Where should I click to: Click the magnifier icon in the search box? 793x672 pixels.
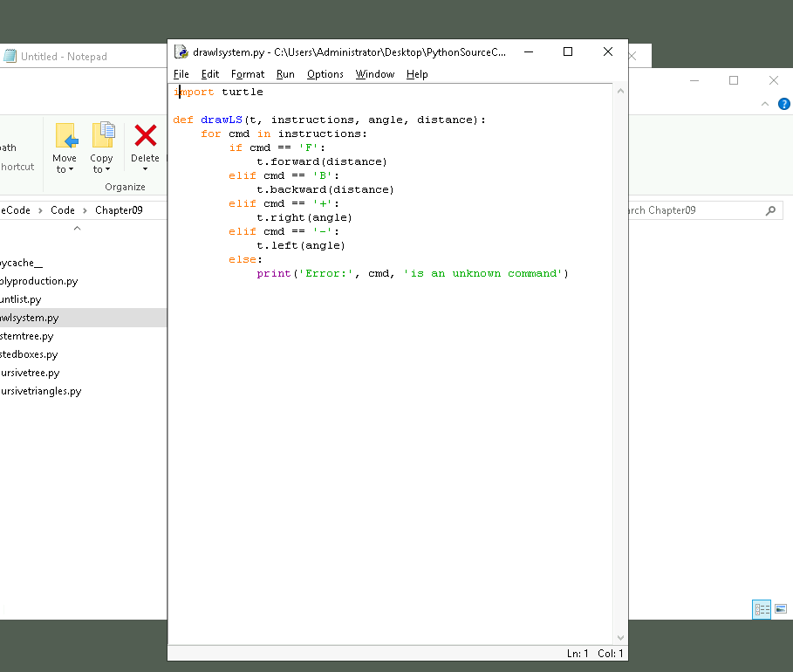769,210
